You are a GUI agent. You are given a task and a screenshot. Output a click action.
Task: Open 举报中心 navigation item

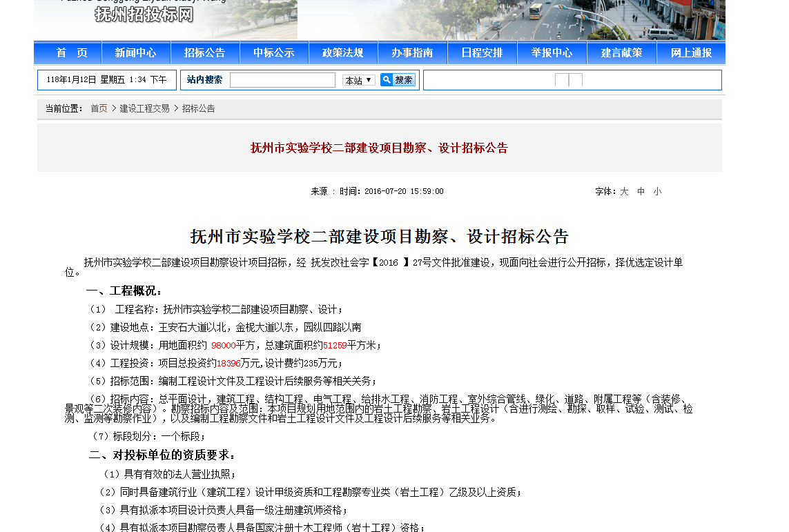coord(552,53)
